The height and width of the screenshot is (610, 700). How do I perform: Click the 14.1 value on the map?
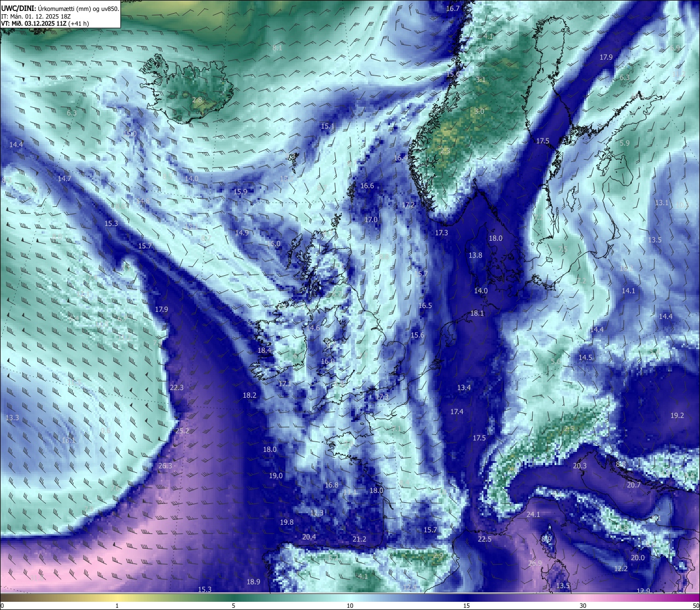(x=629, y=291)
